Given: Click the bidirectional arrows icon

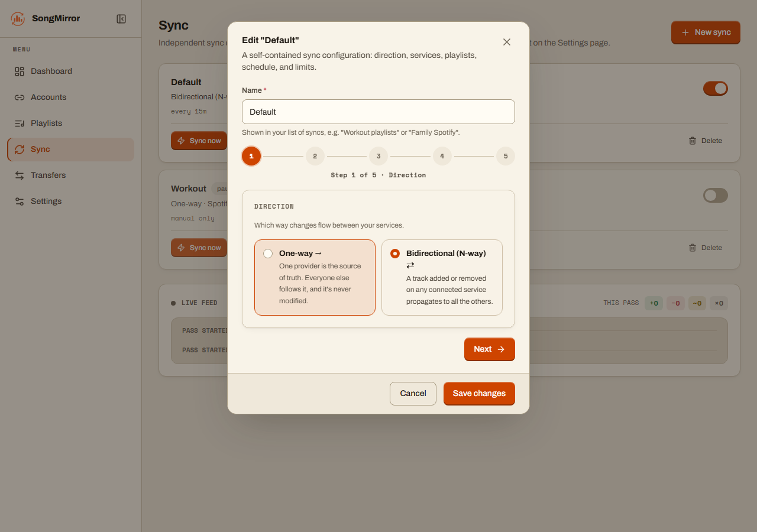Looking at the screenshot, I should 410,265.
